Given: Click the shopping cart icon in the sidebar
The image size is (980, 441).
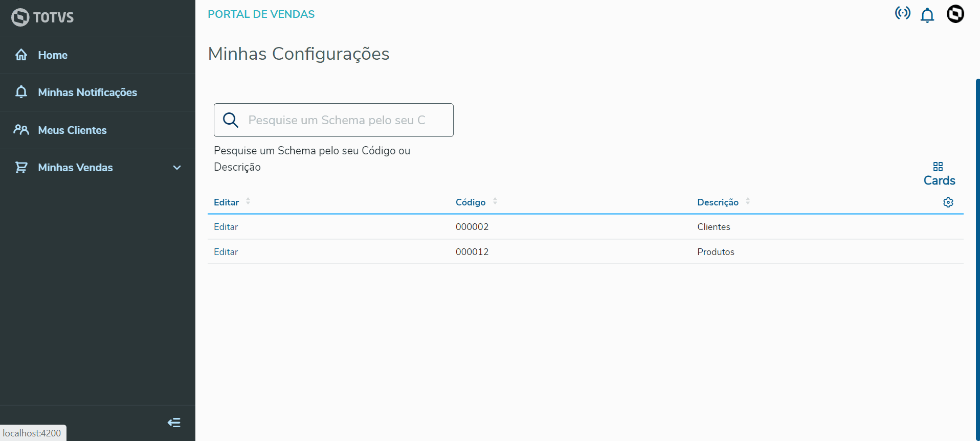Looking at the screenshot, I should coord(21,168).
